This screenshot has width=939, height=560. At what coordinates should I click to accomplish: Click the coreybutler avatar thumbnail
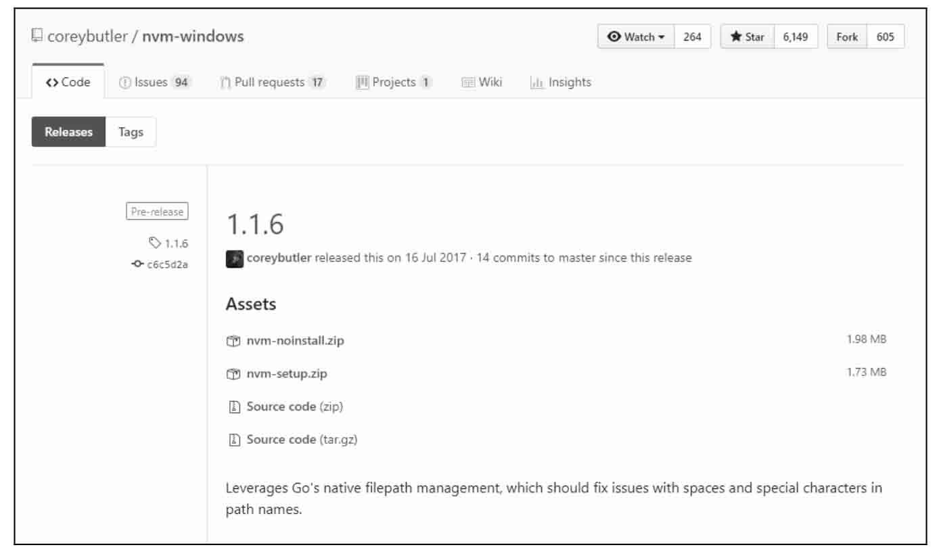pyautogui.click(x=234, y=258)
